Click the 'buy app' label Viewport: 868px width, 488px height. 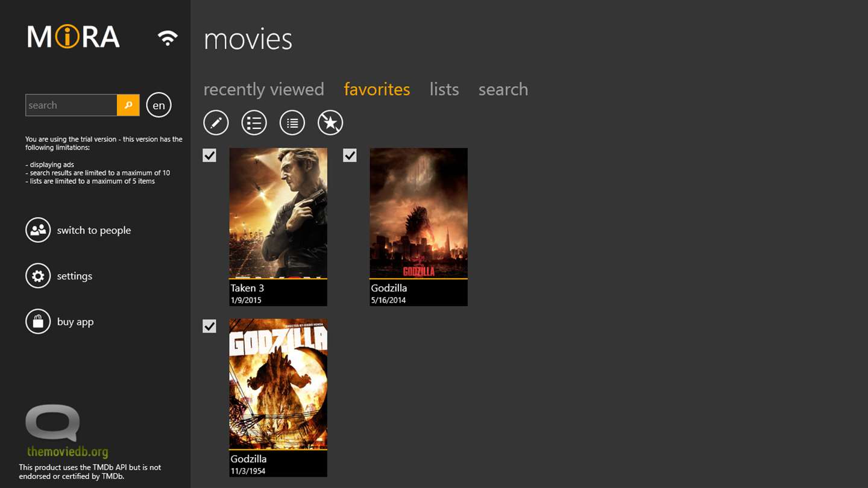coord(75,322)
